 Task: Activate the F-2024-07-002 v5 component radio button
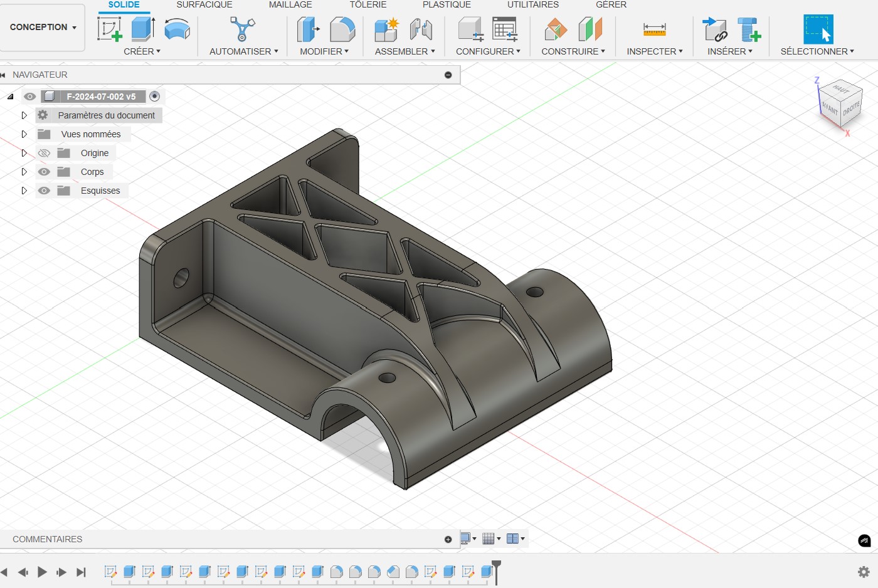point(155,96)
